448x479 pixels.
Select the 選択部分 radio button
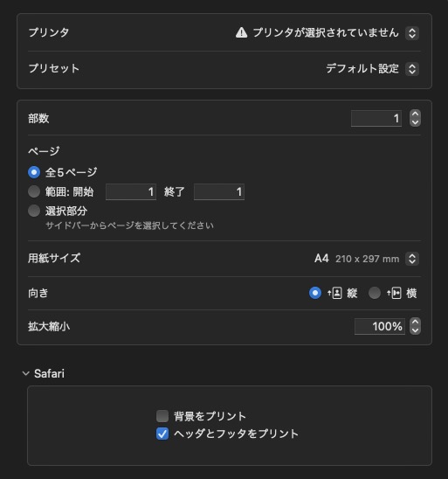pos(34,211)
